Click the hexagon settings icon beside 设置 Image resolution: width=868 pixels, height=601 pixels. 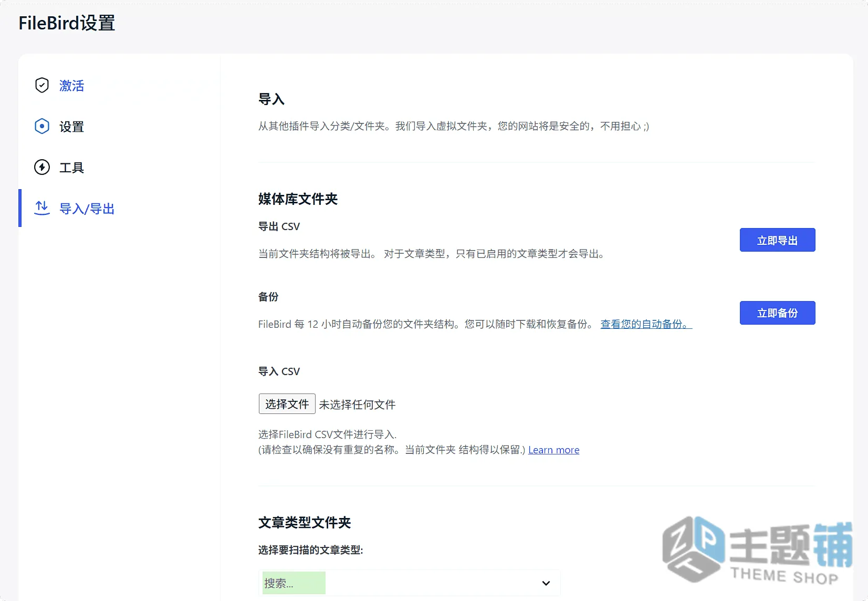point(42,126)
